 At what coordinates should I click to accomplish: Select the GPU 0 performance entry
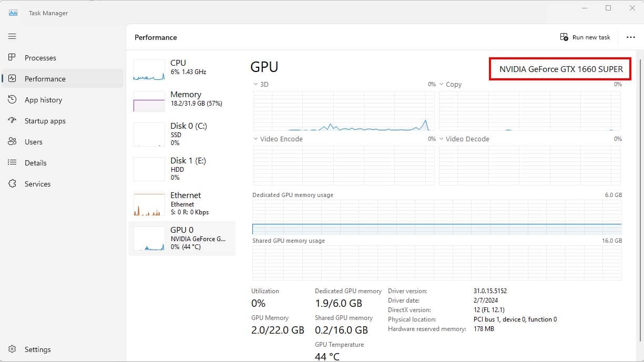[181, 238]
